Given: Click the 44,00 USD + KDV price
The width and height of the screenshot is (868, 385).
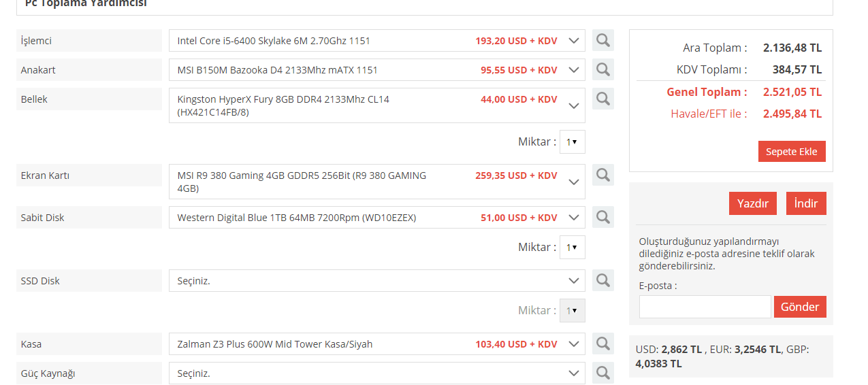Looking at the screenshot, I should click(519, 99).
